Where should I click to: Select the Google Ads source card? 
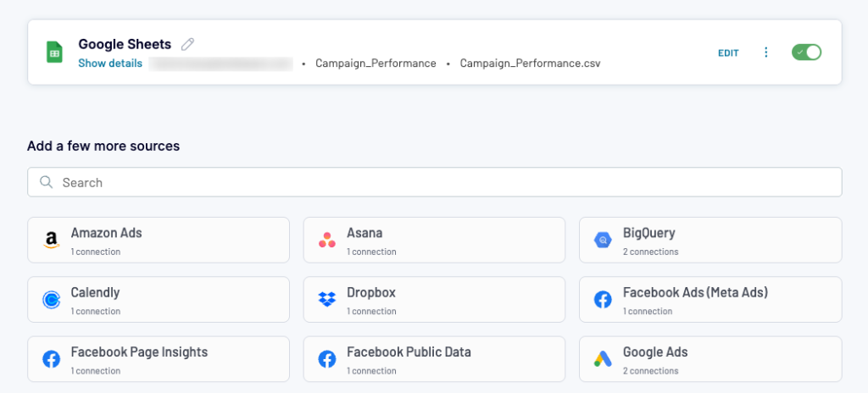(x=711, y=359)
